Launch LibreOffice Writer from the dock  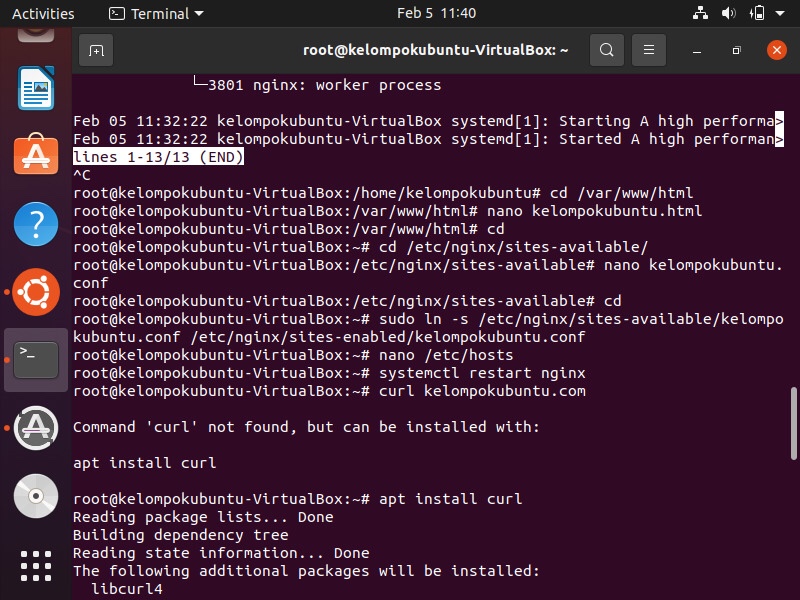36,90
